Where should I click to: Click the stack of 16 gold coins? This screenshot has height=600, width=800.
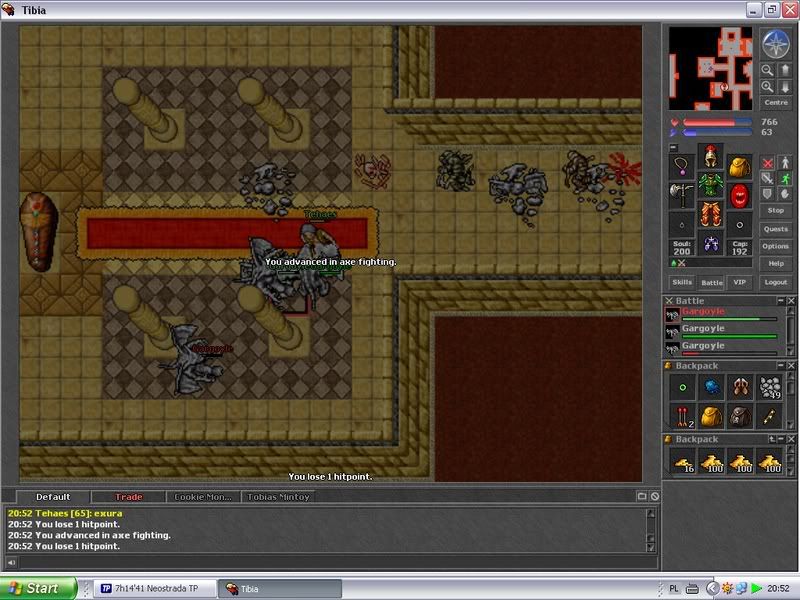click(682, 461)
